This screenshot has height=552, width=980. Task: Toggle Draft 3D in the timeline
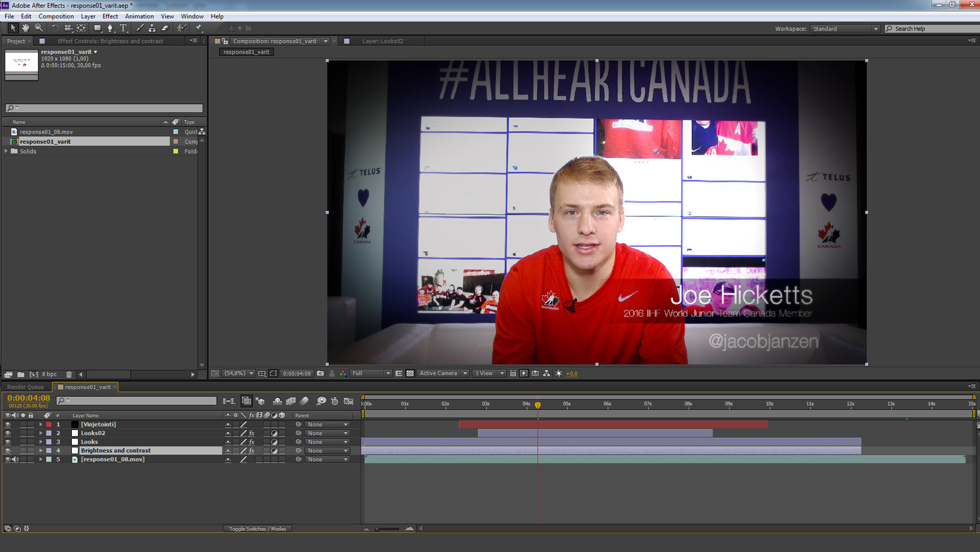click(260, 401)
